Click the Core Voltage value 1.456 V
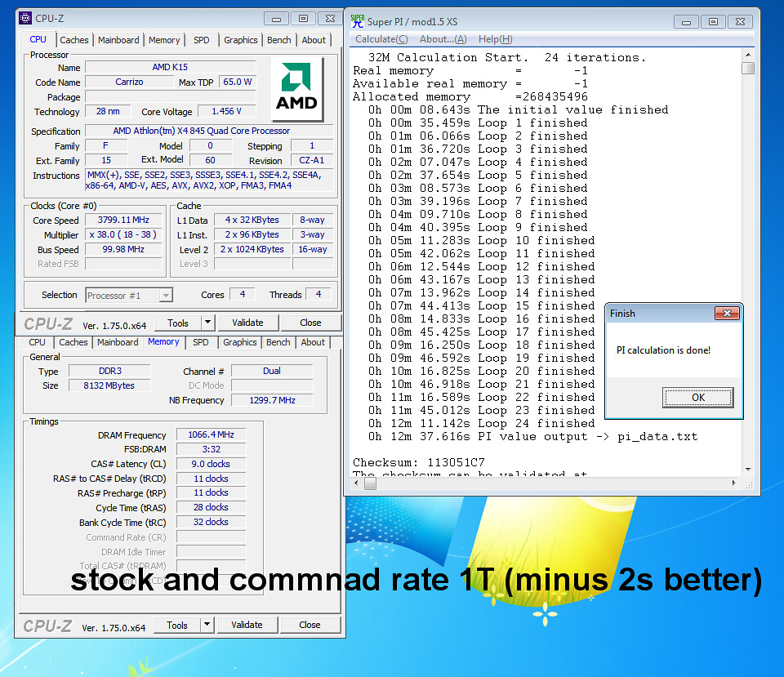This screenshot has width=784, height=677. click(226, 111)
